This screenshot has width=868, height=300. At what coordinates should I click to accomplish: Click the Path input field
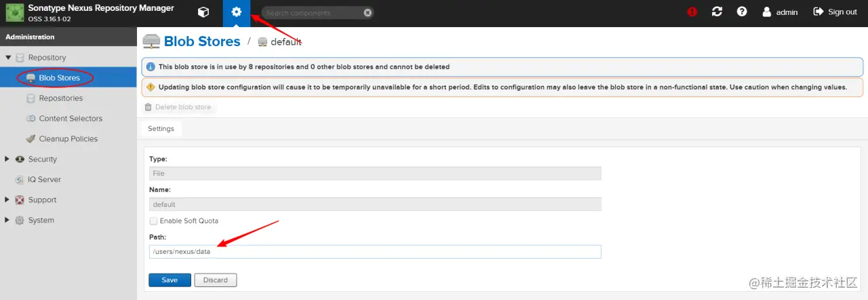click(x=375, y=252)
